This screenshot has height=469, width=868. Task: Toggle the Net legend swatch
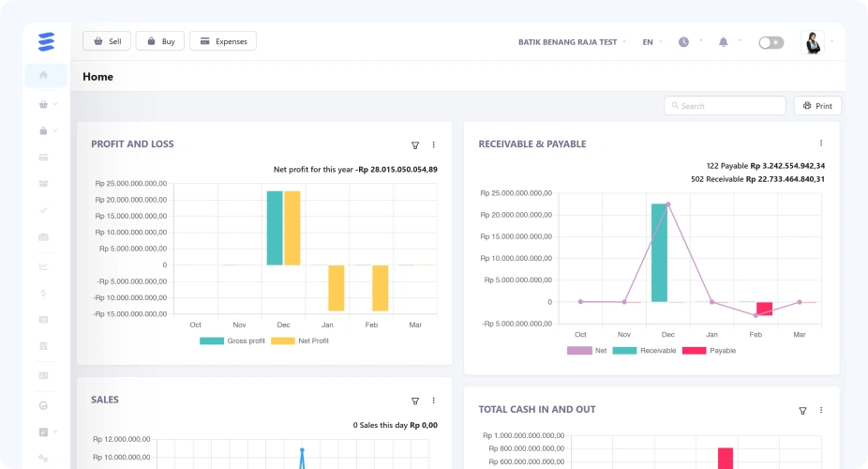pos(579,351)
